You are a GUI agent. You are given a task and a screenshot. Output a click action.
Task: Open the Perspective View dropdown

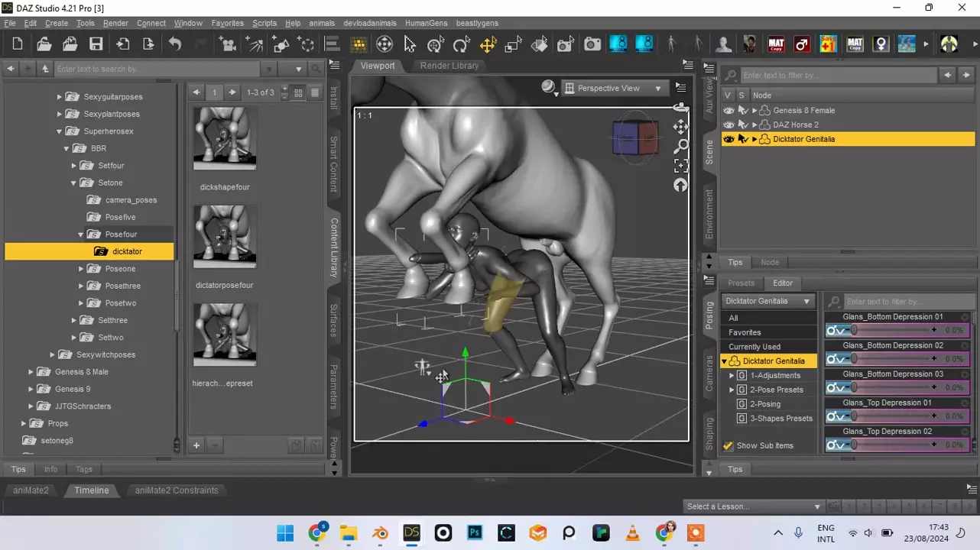click(x=614, y=89)
